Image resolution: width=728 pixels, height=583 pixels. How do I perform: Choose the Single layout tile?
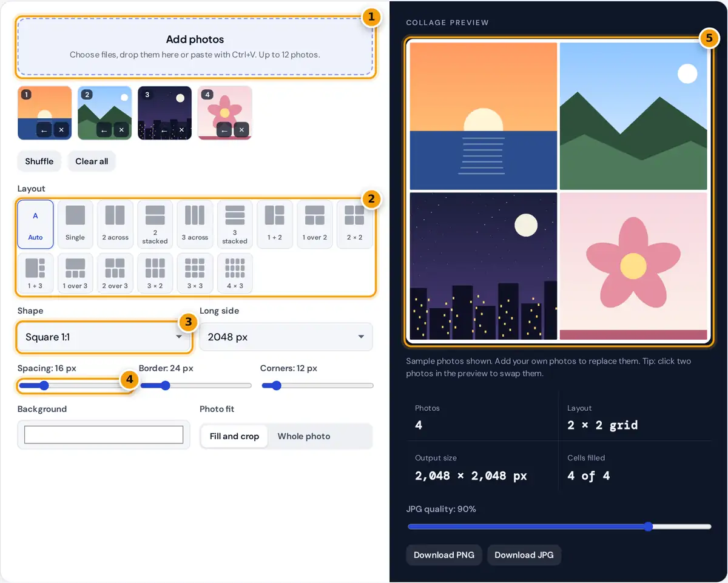75,224
